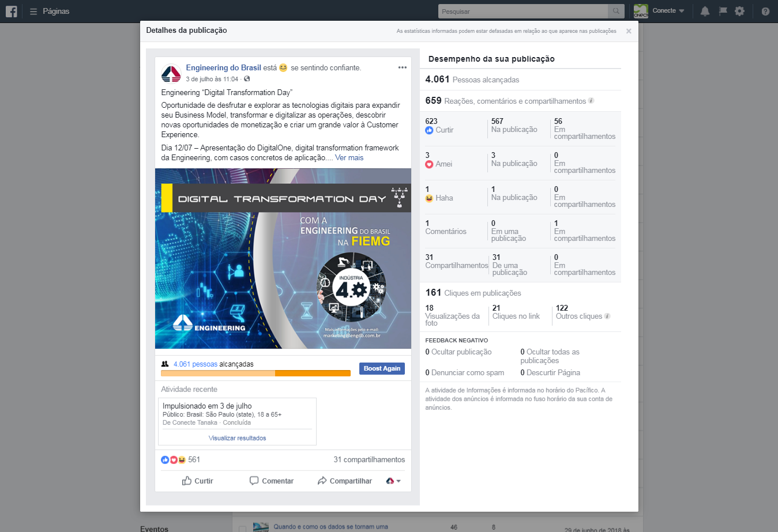Click the Boost Again button

pos(382,368)
